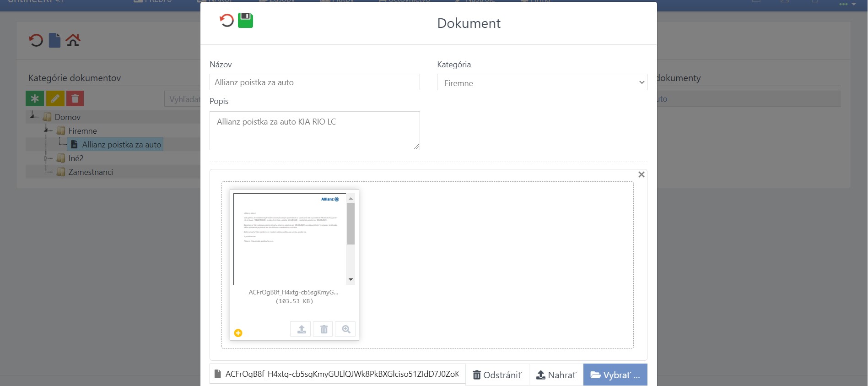Click the trash icon under the file thumbnail
The width and height of the screenshot is (868, 386).
point(323,329)
